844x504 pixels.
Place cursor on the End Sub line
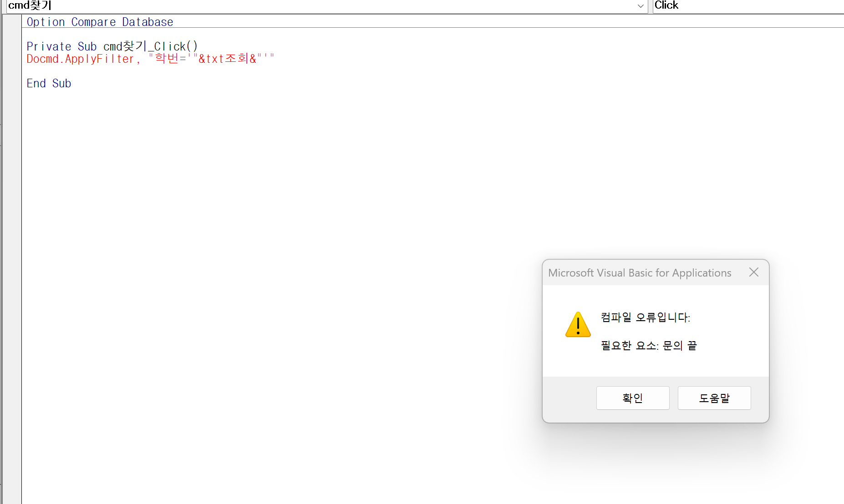[x=49, y=84]
